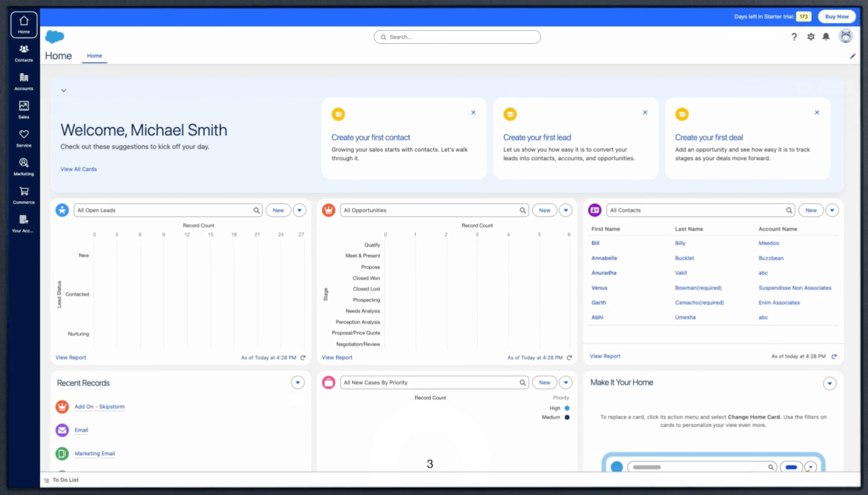This screenshot has height=495, width=868.
Task: Open the user avatar profile menu
Action: [846, 37]
